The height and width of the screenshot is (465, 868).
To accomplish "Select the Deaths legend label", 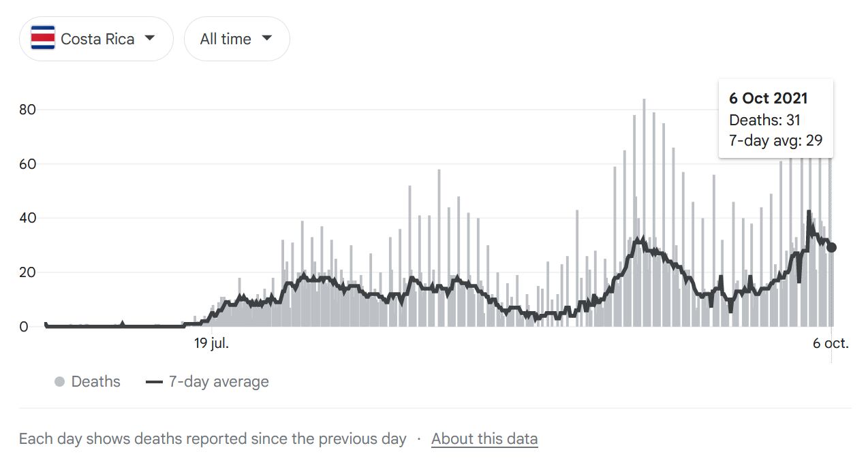I will [x=95, y=382].
